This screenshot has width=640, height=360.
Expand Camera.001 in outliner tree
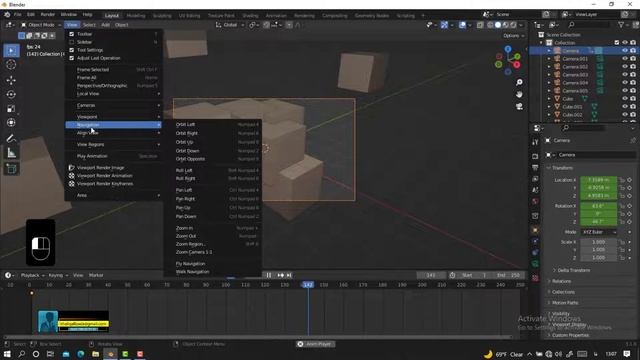[549, 59]
